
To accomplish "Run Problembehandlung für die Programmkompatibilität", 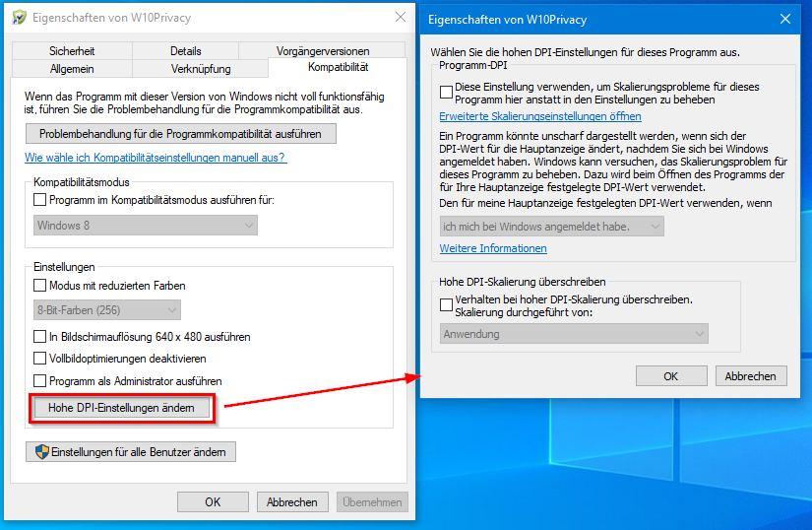I will [x=181, y=134].
